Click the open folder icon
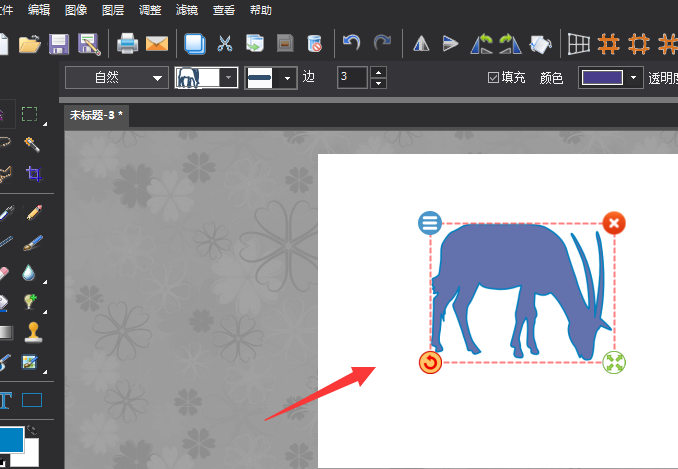The width and height of the screenshot is (678, 469). [x=29, y=43]
